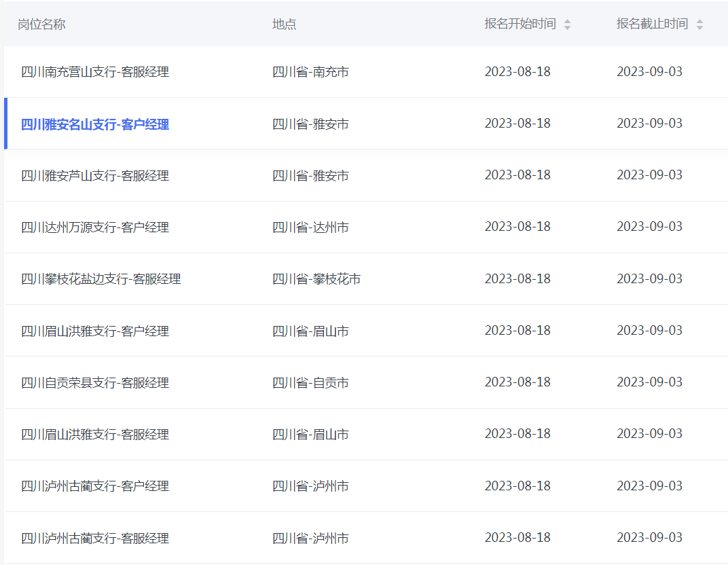
Task: Open 四川南充营山支行-客服经理 posting
Action: (95, 72)
